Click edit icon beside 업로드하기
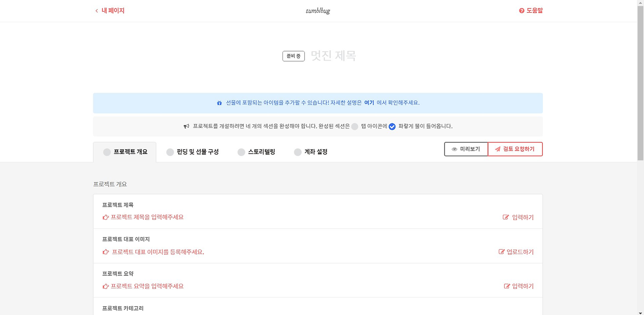This screenshot has height=315, width=644. [x=502, y=252]
